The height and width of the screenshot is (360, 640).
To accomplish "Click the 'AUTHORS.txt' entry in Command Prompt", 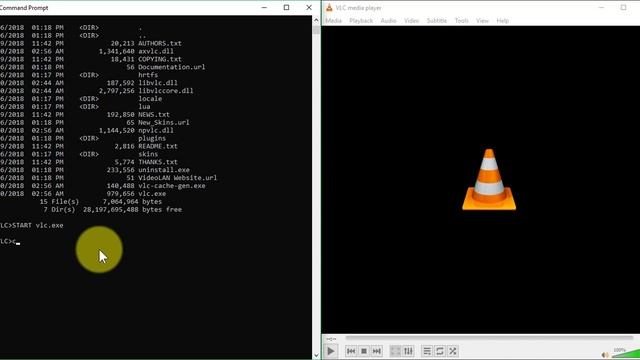I will [x=160, y=43].
